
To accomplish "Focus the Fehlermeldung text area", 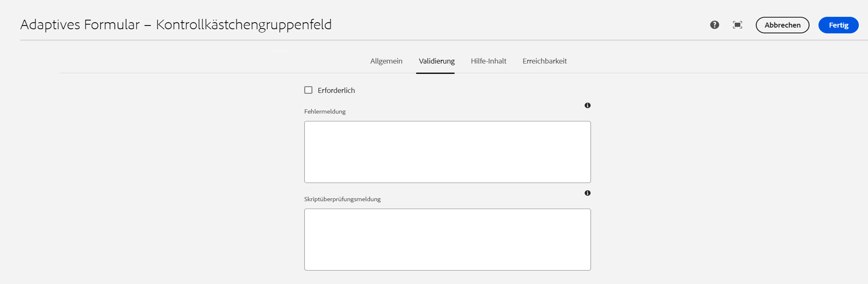I will (x=448, y=152).
